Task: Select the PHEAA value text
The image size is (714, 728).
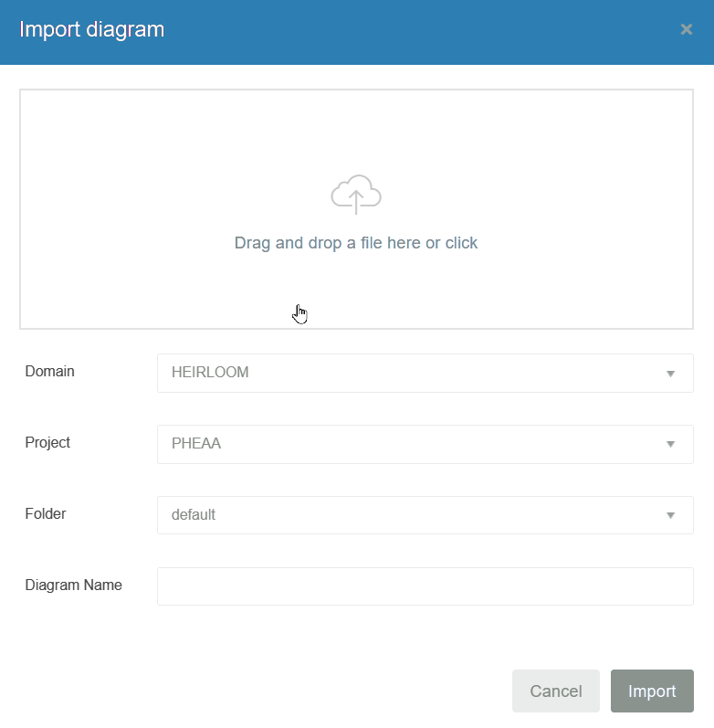Action: point(196,444)
